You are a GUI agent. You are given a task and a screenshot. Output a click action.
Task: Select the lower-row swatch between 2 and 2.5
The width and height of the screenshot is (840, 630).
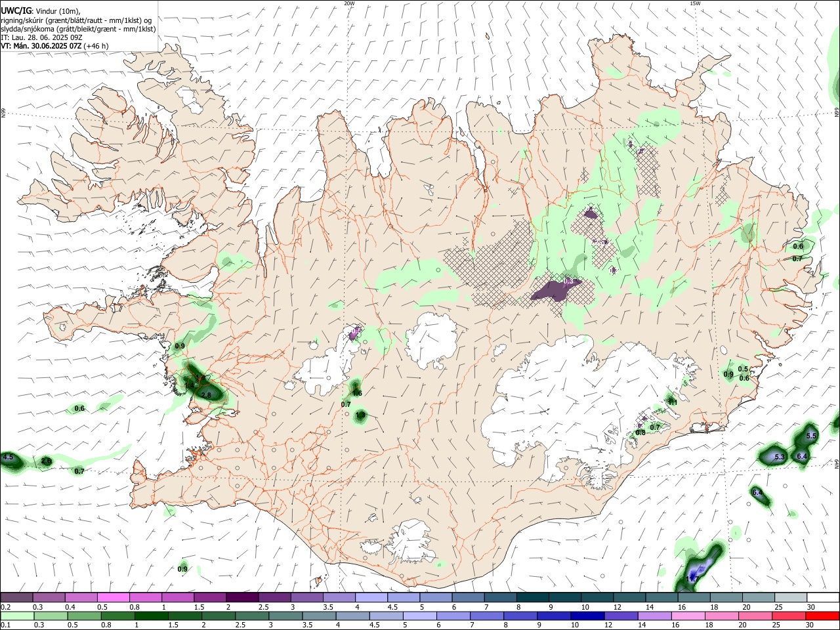click(x=218, y=616)
